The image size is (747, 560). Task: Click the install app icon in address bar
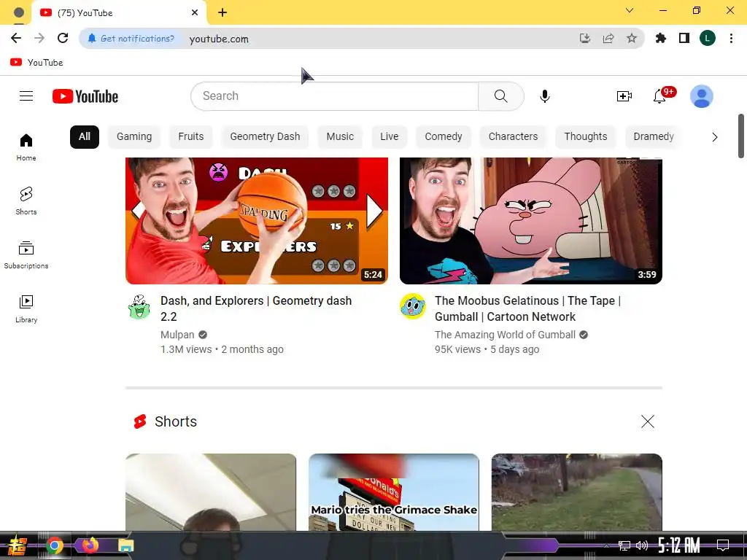(x=584, y=38)
